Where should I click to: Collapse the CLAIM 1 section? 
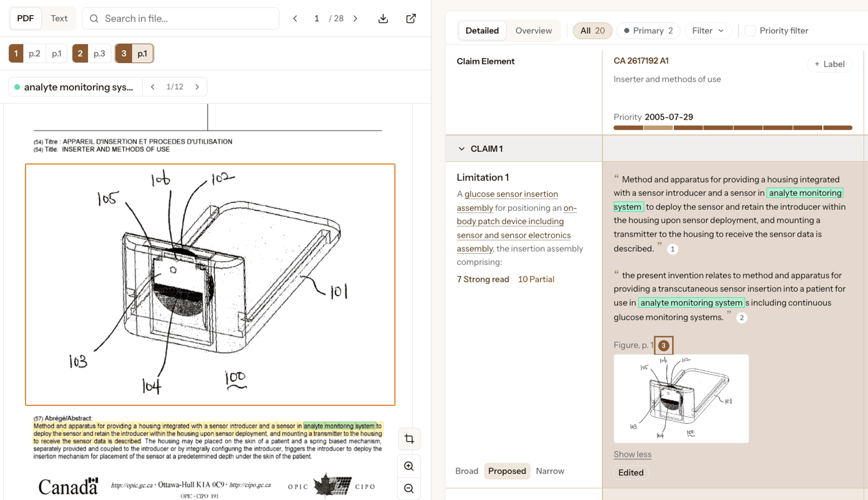462,149
